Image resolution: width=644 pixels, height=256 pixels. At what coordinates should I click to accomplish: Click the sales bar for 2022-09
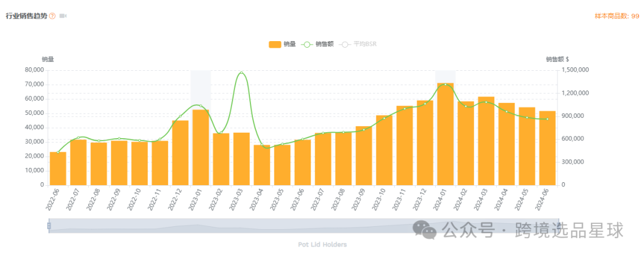tap(119, 163)
